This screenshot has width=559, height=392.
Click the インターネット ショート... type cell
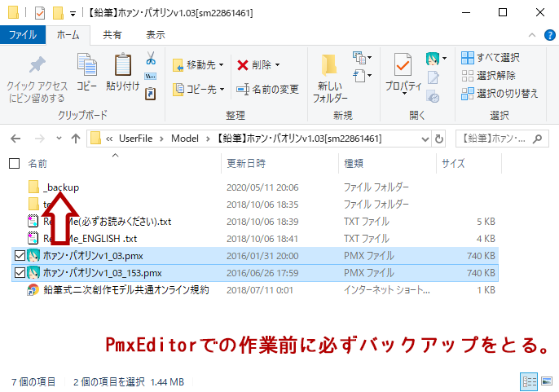[386, 290]
